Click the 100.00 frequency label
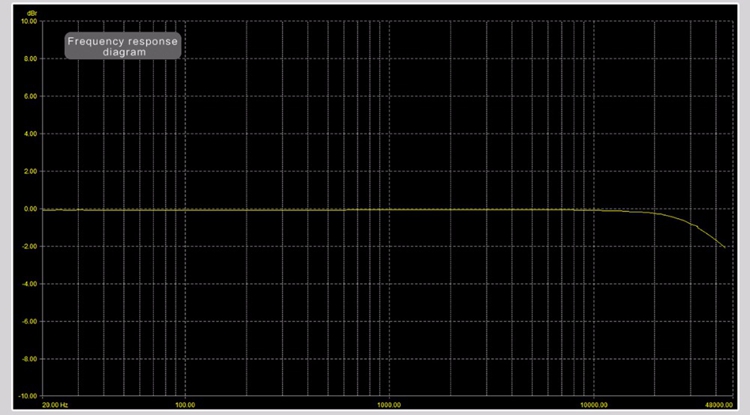Screen dimensions: 750x415 [185, 405]
